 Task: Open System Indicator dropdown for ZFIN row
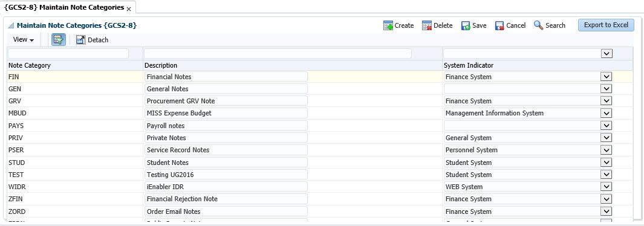click(x=607, y=199)
